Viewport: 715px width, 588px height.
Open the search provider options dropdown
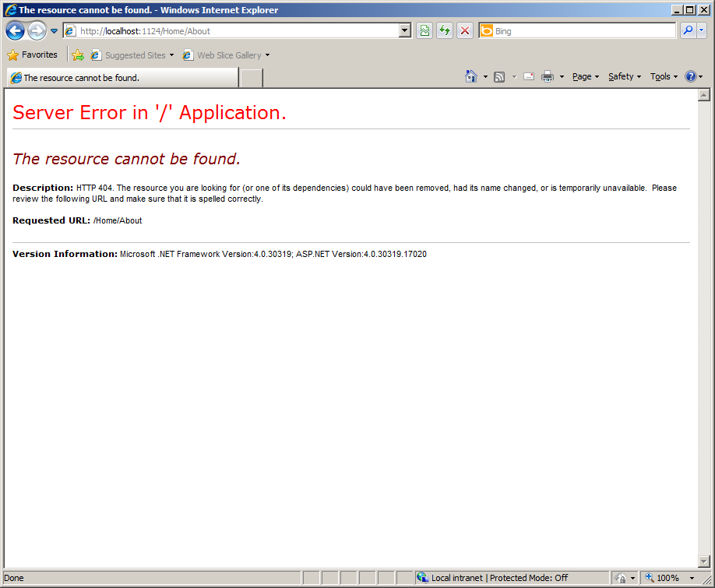coord(701,31)
